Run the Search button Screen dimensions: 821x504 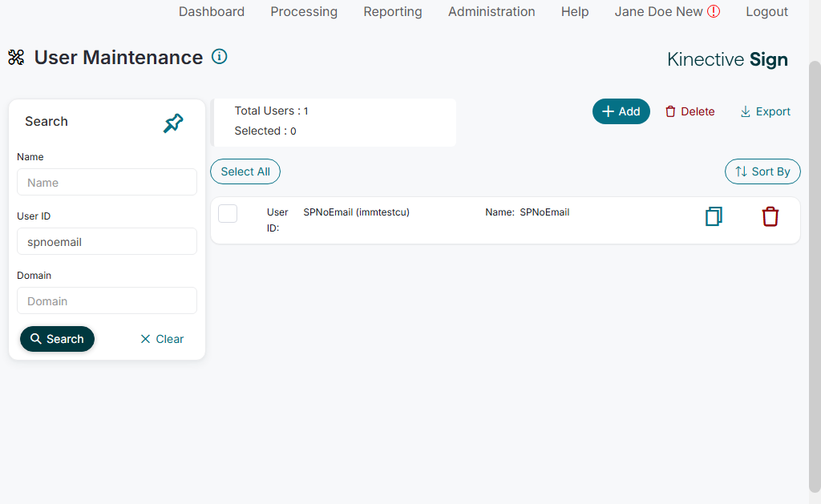coord(57,339)
